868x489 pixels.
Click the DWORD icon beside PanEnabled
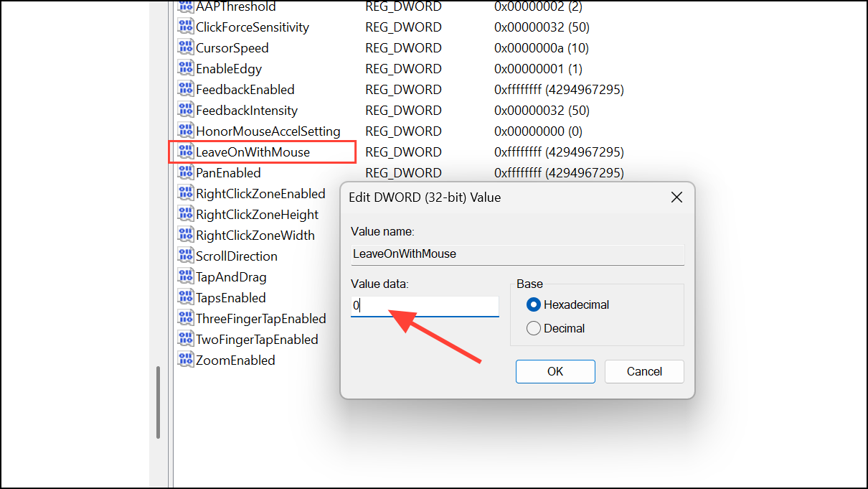click(186, 172)
